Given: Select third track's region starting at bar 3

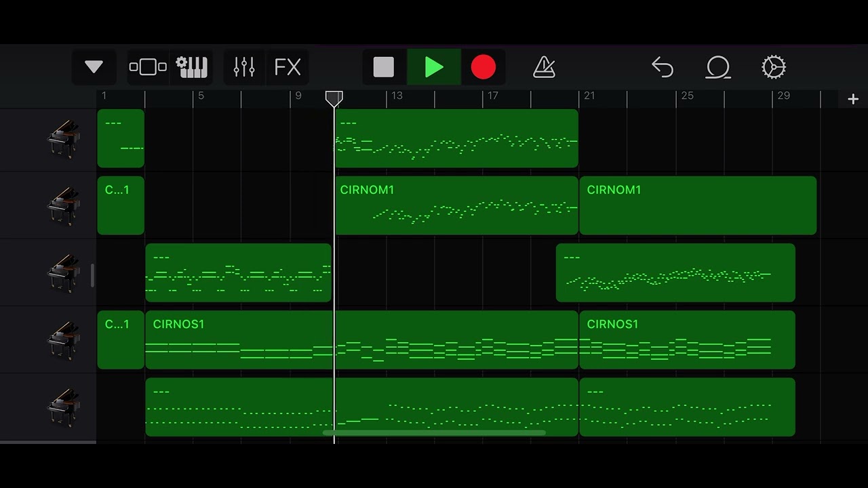Looking at the screenshot, I should coord(239,272).
